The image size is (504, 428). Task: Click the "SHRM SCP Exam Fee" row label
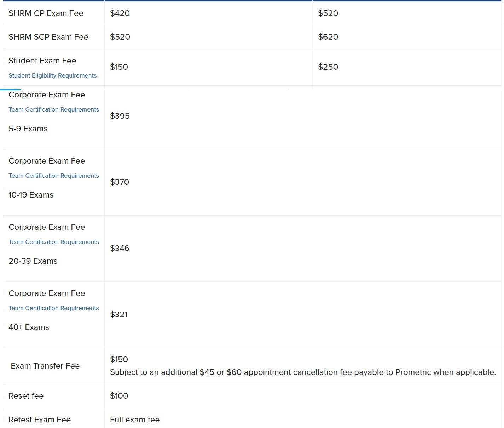coord(48,37)
